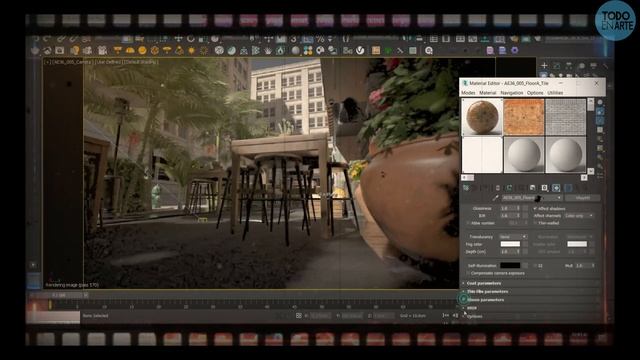Viewport: 640px width, 360px height.
Task: Click Put to Library icon
Action: point(532,188)
